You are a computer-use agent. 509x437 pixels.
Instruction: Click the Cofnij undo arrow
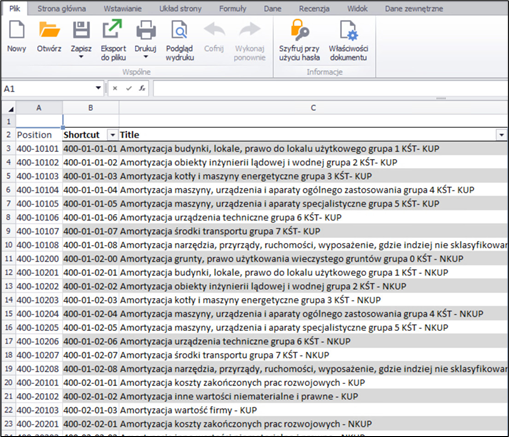click(214, 30)
